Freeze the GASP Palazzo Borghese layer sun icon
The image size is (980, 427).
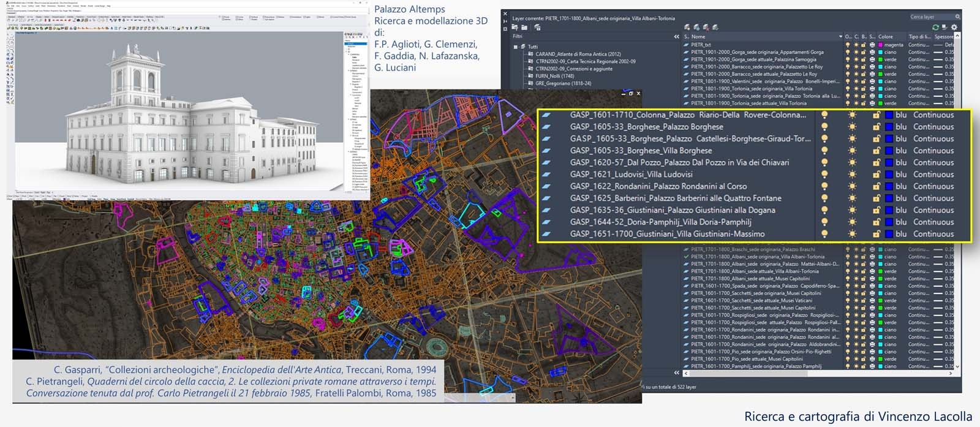click(852, 127)
